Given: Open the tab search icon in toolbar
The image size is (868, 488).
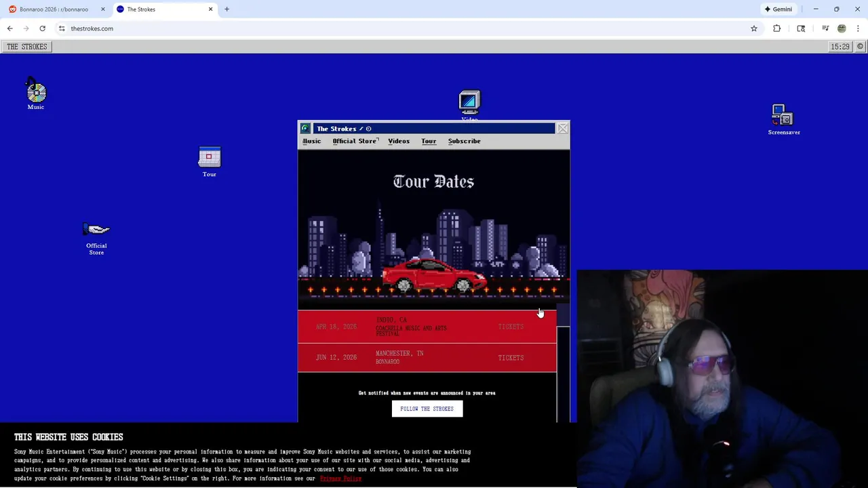Looking at the screenshot, I should click(801, 28).
